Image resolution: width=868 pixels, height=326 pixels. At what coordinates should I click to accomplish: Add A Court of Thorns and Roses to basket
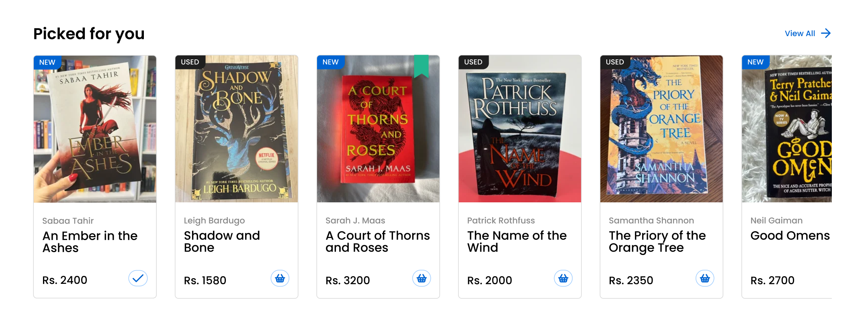422,278
